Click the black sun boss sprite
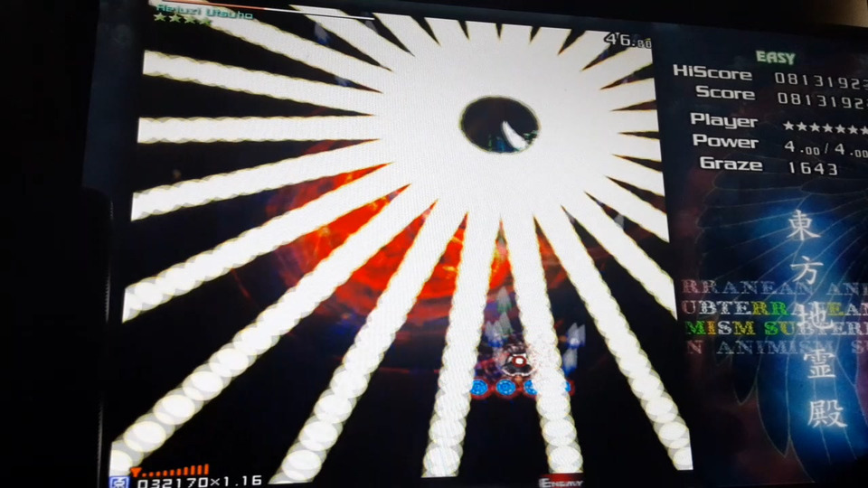Image resolution: width=868 pixels, height=488 pixels. 499,125
